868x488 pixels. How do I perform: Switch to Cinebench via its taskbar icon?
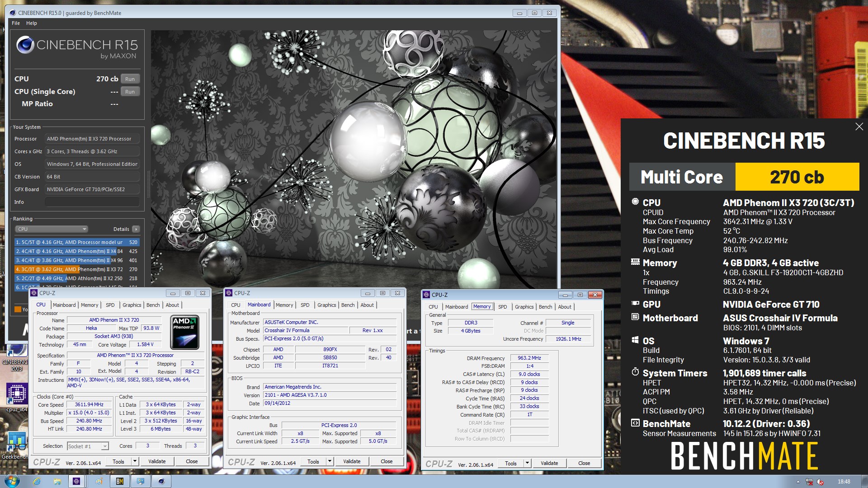(x=161, y=481)
